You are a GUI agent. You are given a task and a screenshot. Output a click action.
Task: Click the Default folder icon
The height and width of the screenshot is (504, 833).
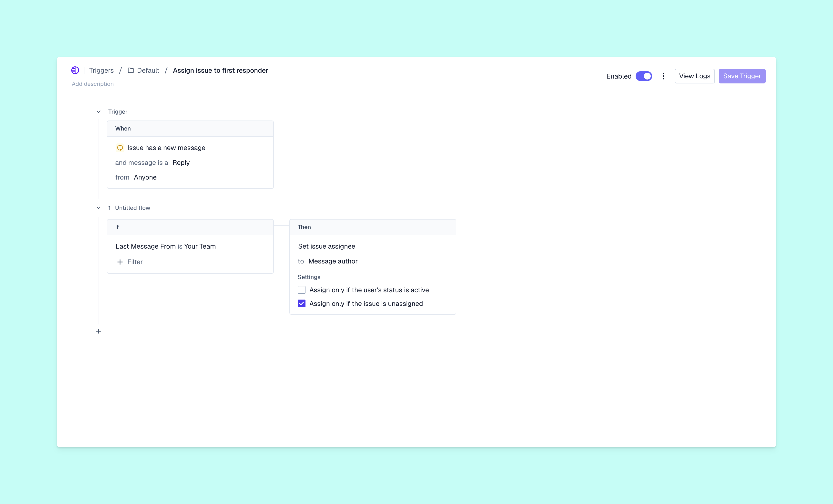click(x=131, y=70)
